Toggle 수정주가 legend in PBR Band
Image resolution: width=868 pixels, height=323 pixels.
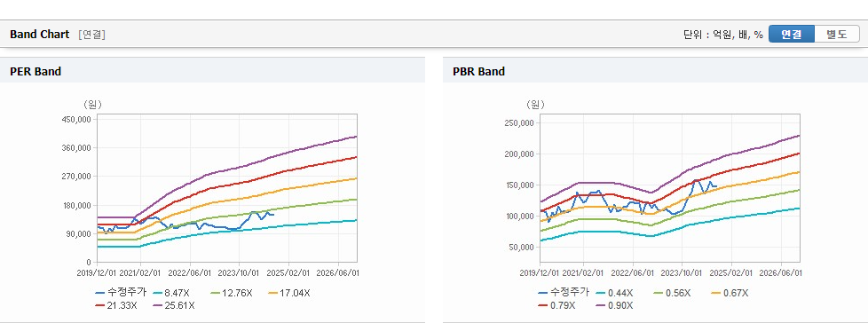[564, 293]
